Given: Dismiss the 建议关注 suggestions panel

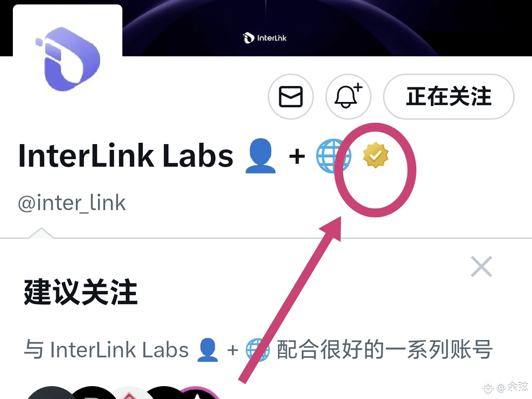Looking at the screenshot, I should pyautogui.click(x=481, y=266).
